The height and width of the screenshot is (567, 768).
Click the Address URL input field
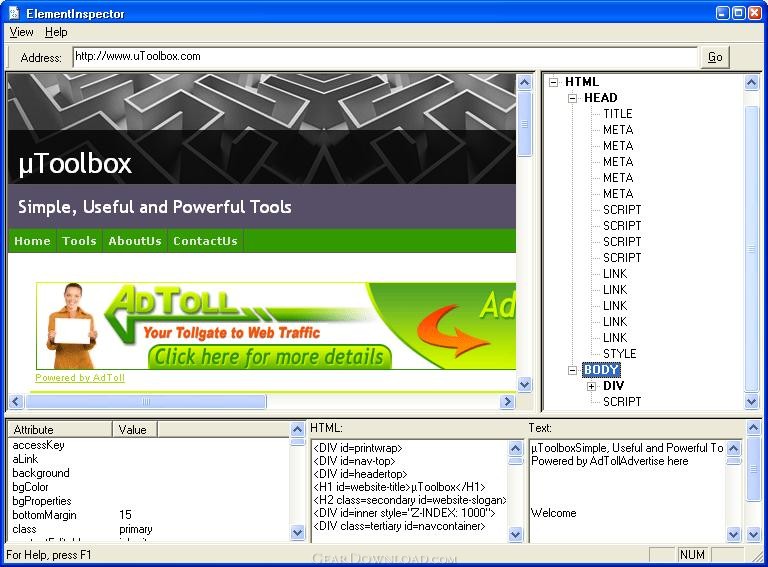point(385,57)
